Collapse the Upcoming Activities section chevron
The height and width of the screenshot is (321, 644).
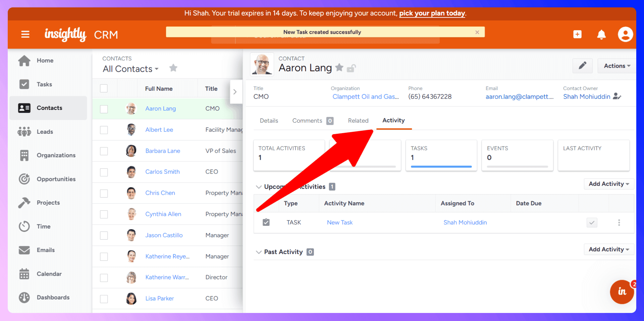pyautogui.click(x=259, y=187)
